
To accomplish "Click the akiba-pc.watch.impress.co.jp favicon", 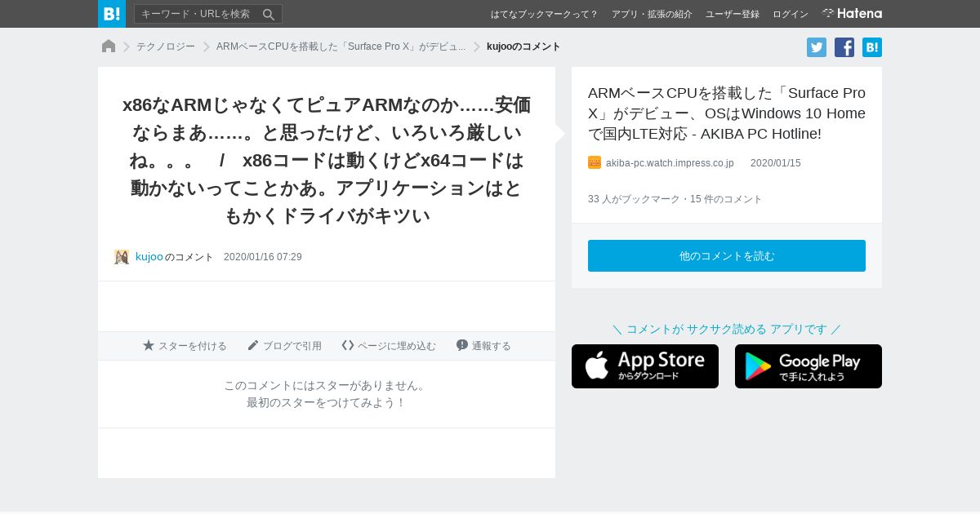I will click(595, 162).
